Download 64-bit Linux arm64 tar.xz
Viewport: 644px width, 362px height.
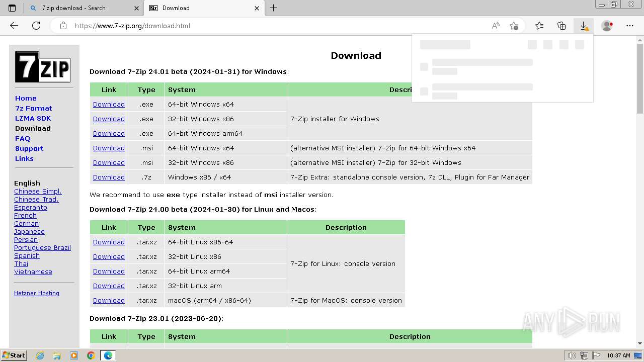coord(109,271)
